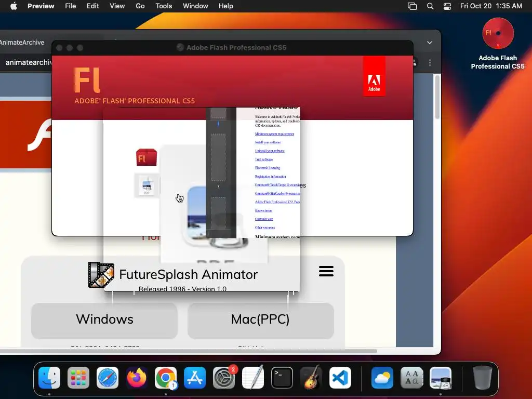The width and height of the screenshot is (532, 399).
Task: Follow the Trial software link
Action: coord(264,159)
